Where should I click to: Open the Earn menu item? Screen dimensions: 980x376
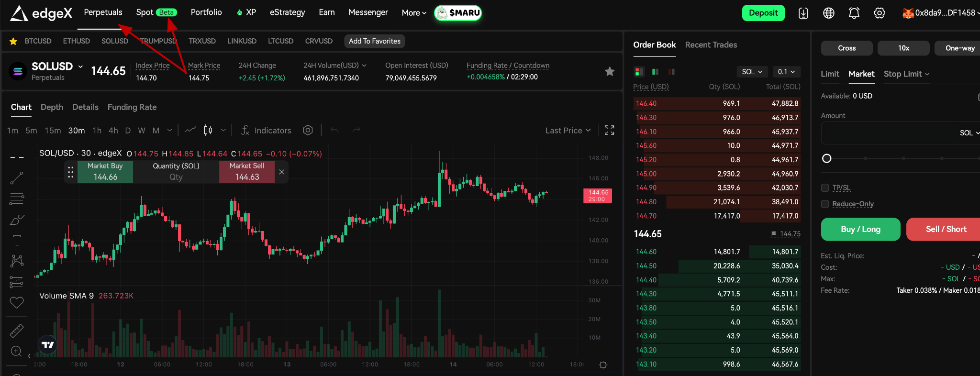327,12
